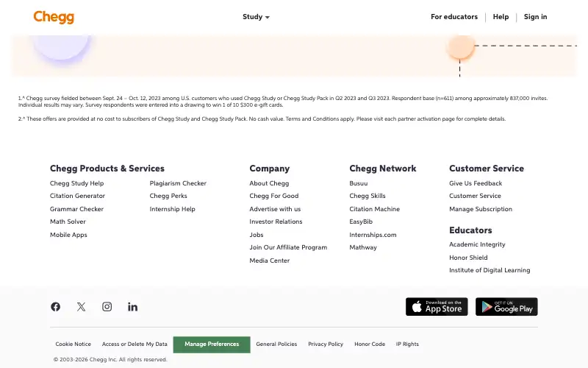Open the Privacy Policy link

pos(326,344)
